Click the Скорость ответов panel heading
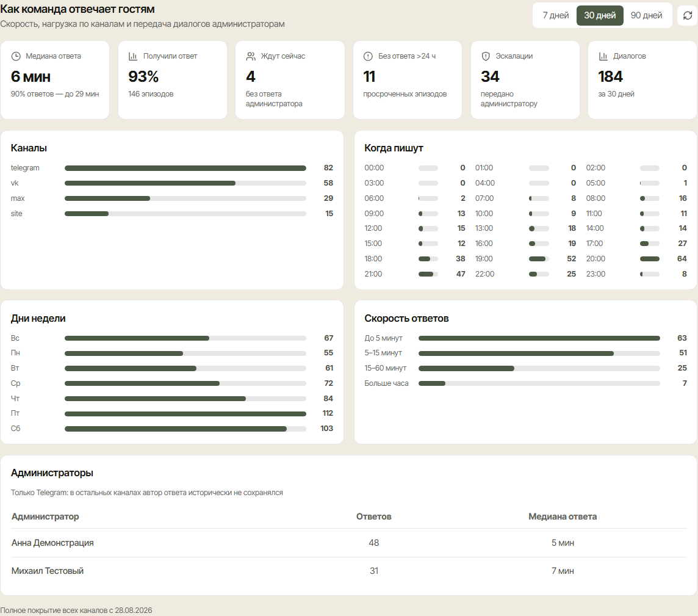The image size is (698, 616). [406, 319]
